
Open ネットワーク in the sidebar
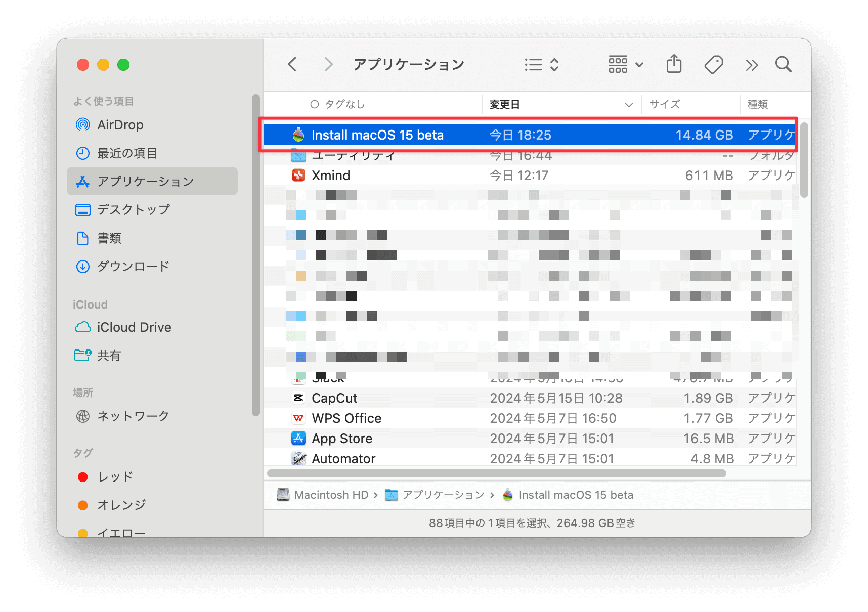pos(152,416)
